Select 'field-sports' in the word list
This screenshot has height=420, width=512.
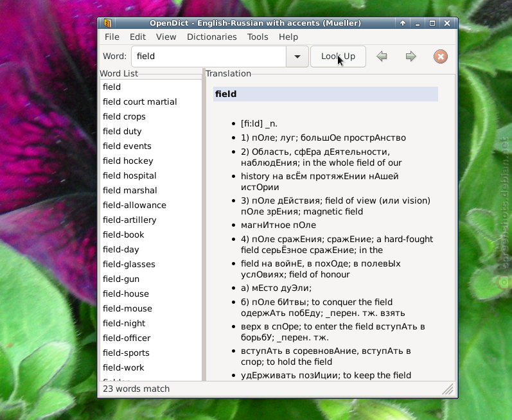151,353
